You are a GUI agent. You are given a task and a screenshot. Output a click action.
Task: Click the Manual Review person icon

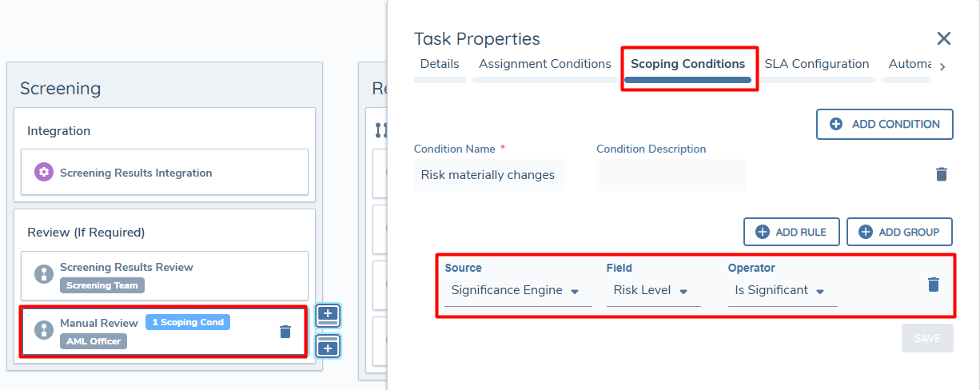44,330
